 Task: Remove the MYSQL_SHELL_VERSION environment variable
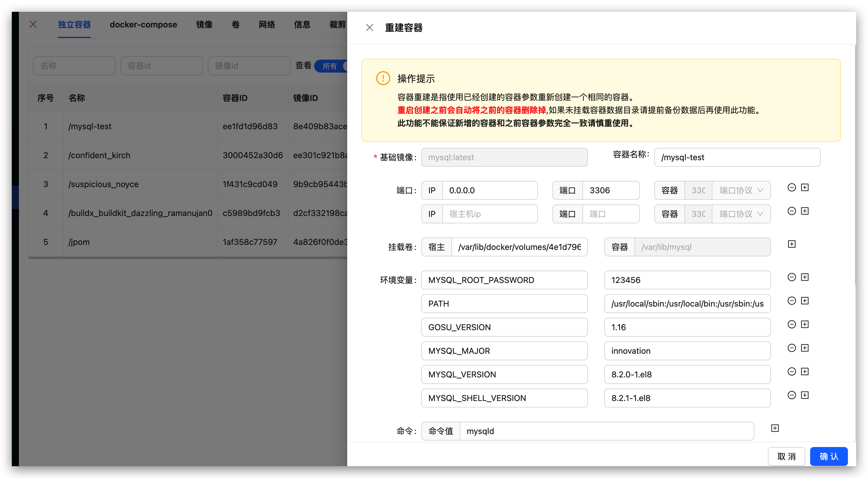[x=792, y=395]
